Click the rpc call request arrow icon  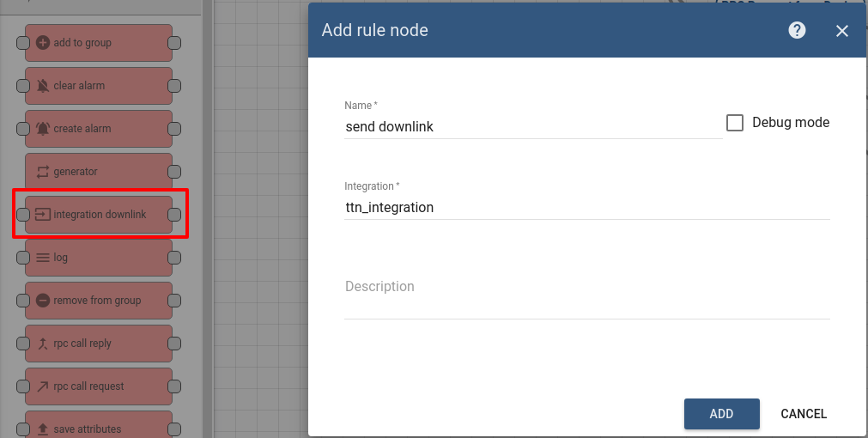[43, 386]
